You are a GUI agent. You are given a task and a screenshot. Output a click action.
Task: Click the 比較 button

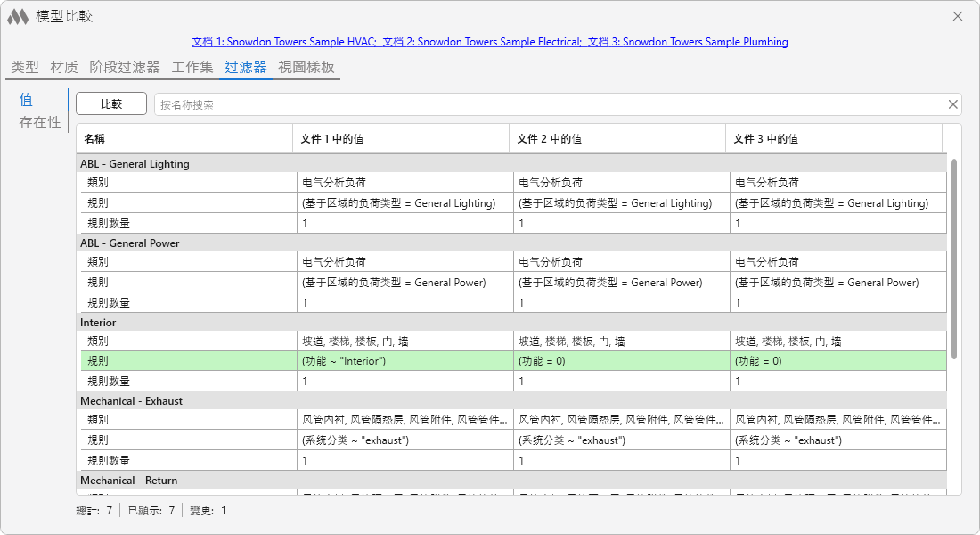pos(111,103)
